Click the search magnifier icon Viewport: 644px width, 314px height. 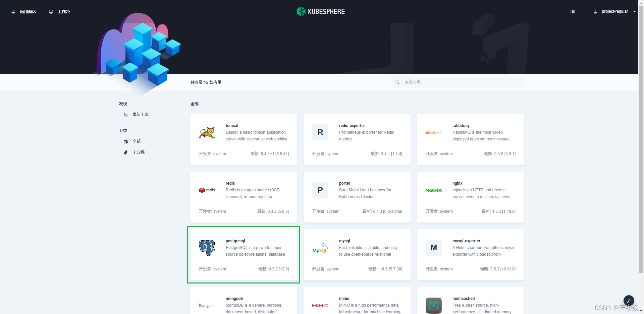(397, 82)
